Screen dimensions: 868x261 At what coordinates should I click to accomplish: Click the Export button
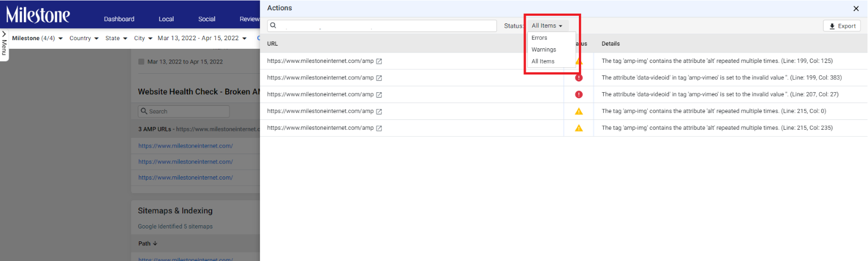(x=842, y=26)
